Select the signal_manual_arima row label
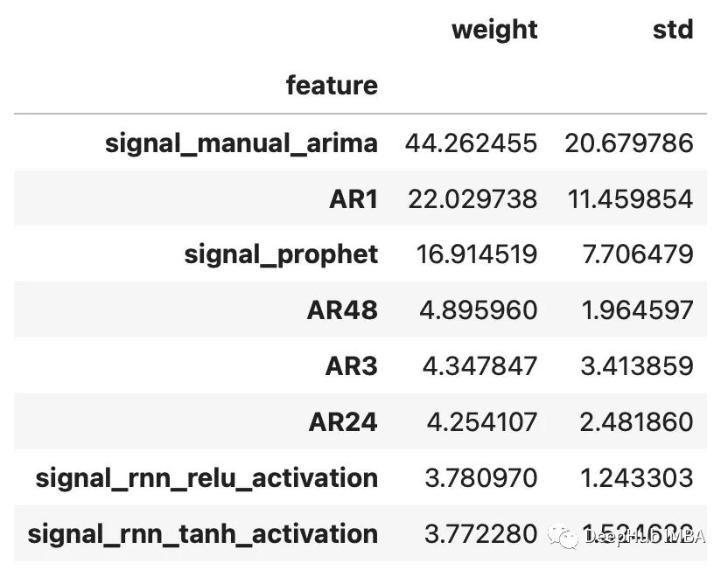 [x=241, y=142]
